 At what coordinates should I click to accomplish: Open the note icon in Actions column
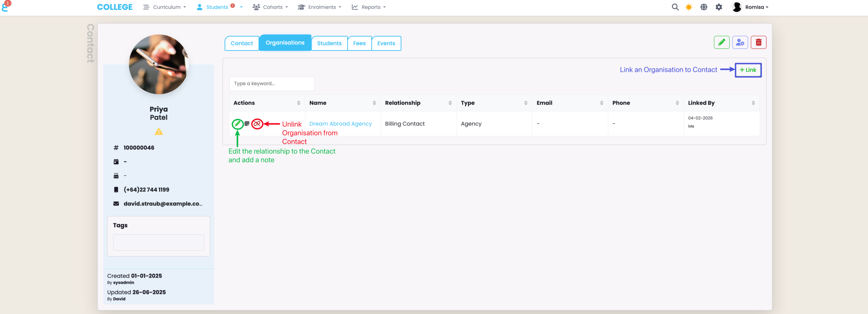[x=247, y=124]
